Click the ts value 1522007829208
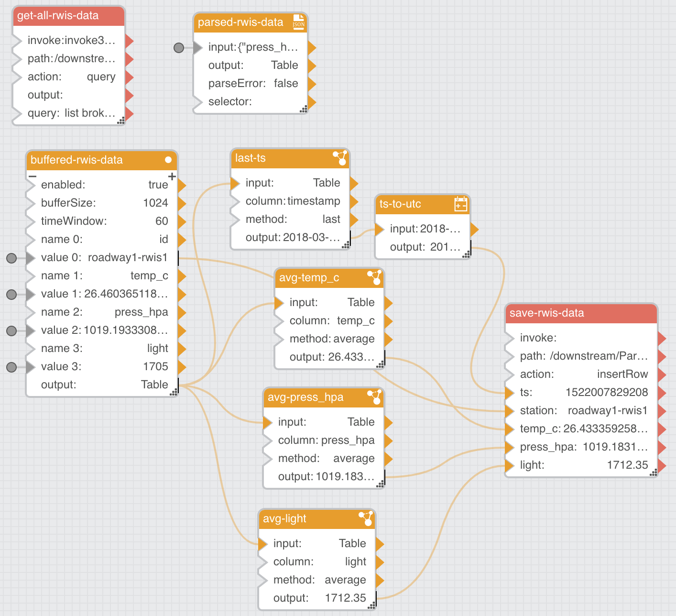 click(x=607, y=392)
